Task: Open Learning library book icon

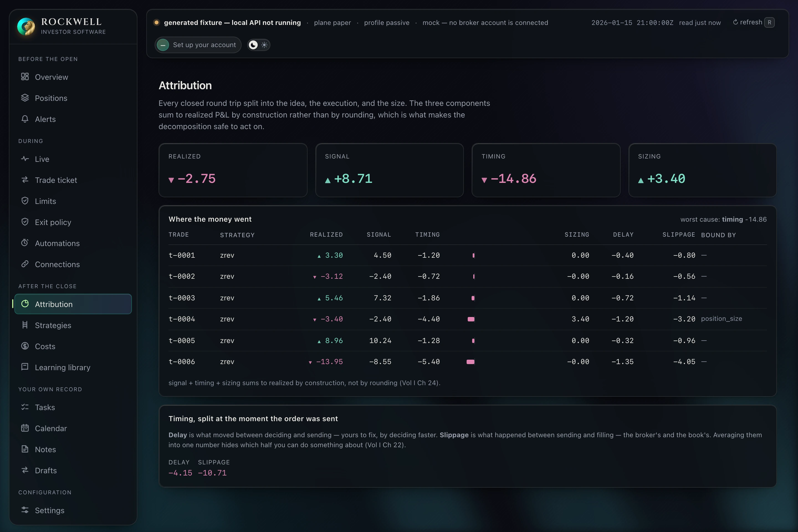Action: click(x=25, y=367)
